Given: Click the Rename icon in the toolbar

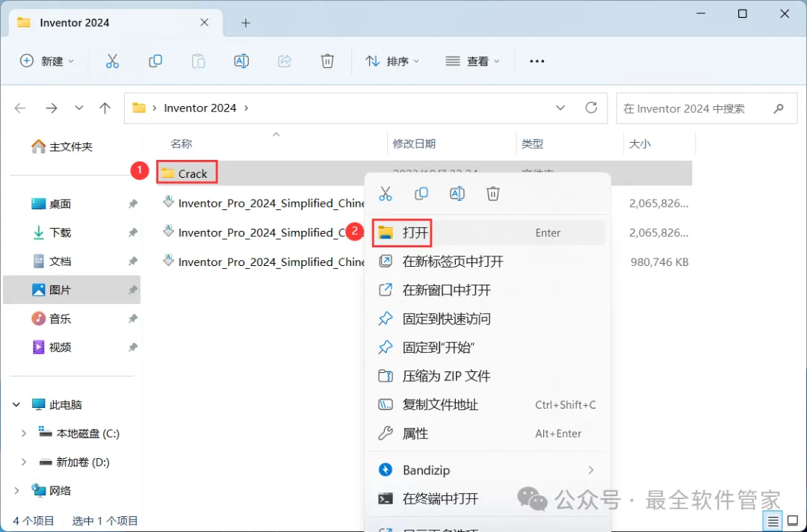Looking at the screenshot, I should (241, 61).
